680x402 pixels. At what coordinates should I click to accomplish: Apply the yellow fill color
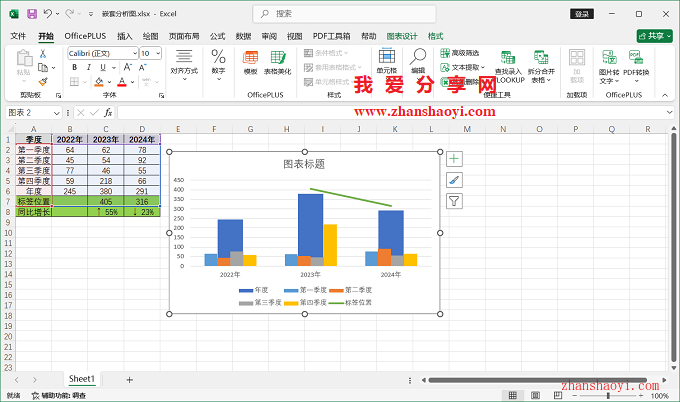point(99,82)
